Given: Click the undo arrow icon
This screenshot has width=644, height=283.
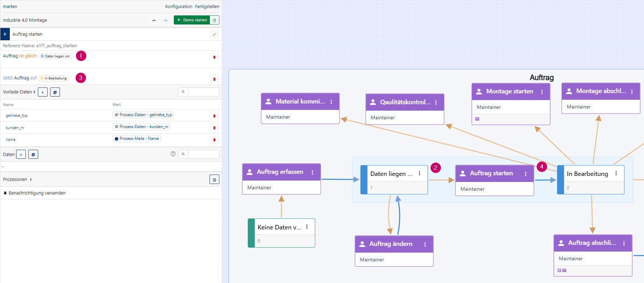Looking at the screenshot, I should pyautogui.click(x=154, y=20).
